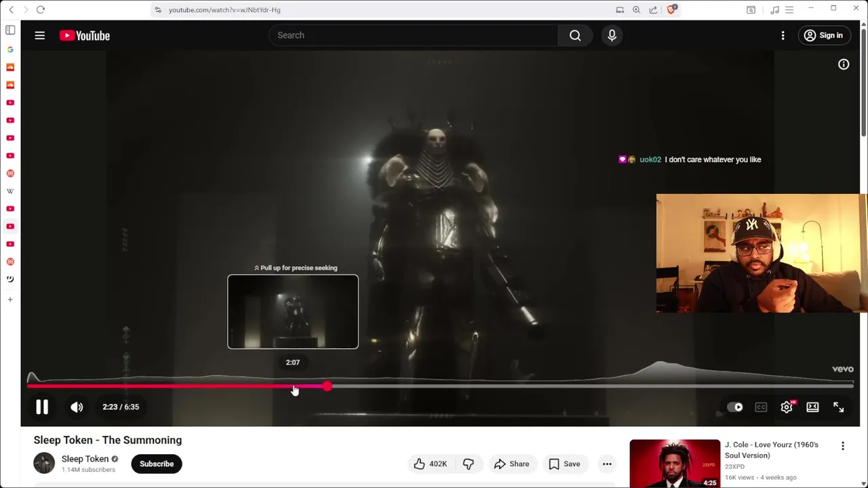
Task: Subscribe to Sleep Token channel
Action: tap(157, 464)
